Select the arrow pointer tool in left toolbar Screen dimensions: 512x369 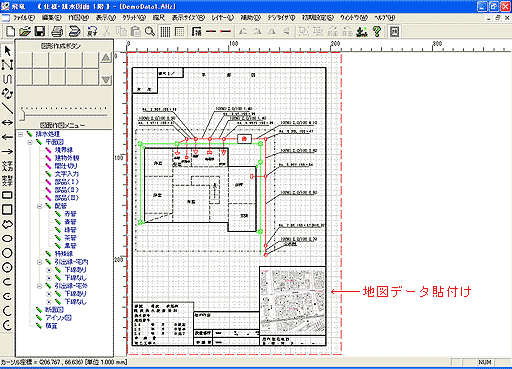point(7,51)
